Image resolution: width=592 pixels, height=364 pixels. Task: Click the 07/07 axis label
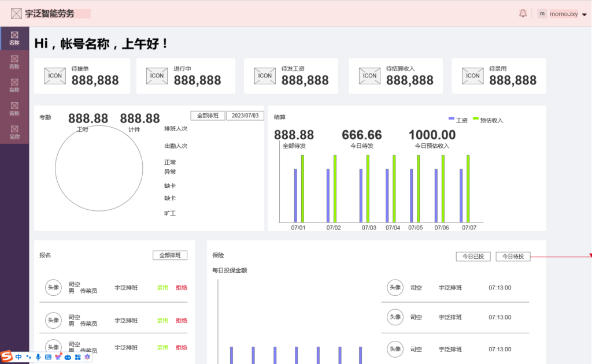tap(469, 228)
